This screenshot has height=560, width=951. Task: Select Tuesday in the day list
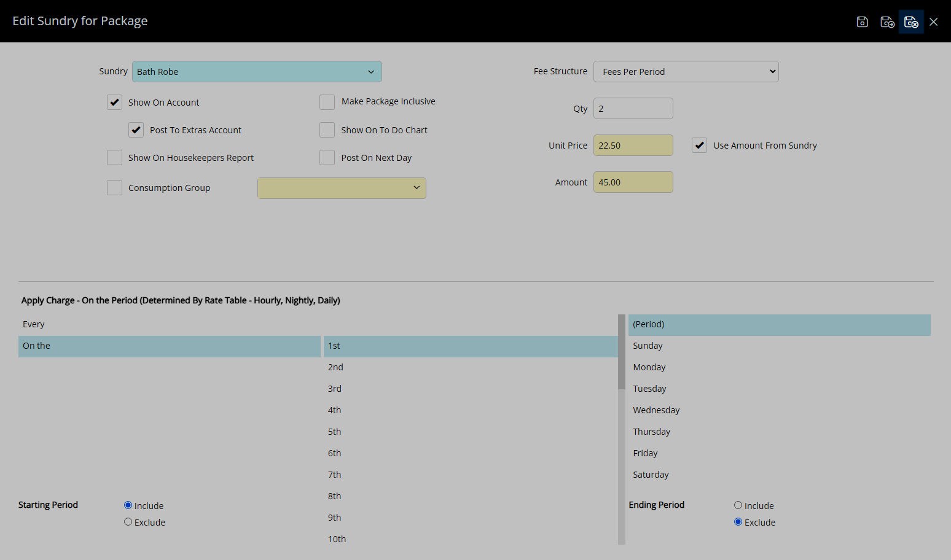coord(780,389)
